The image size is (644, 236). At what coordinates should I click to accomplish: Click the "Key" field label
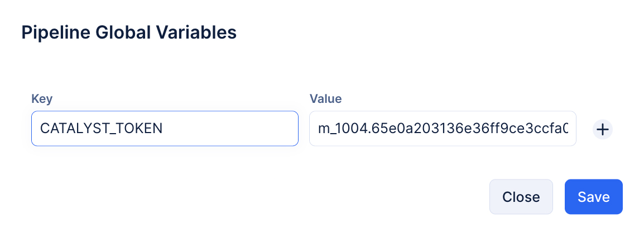pos(42,99)
